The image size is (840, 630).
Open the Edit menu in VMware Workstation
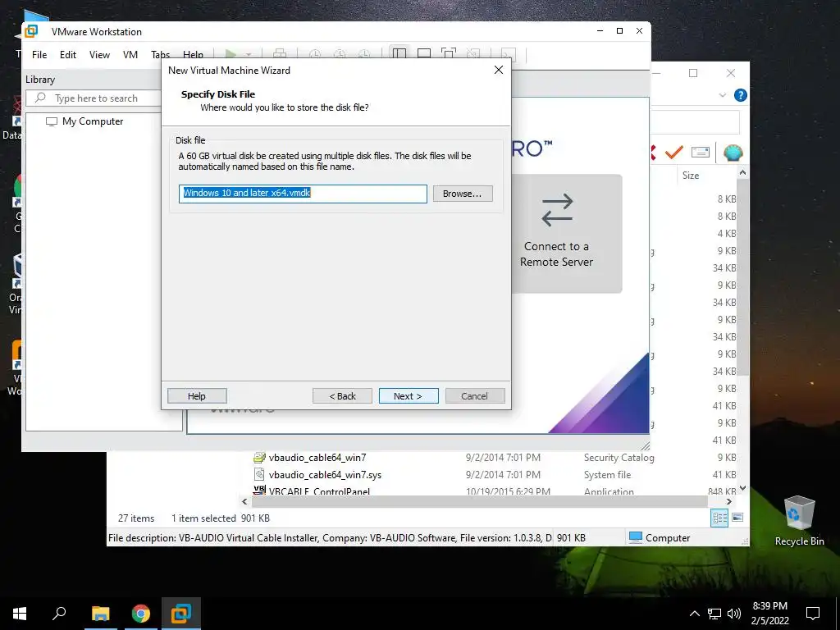point(68,55)
